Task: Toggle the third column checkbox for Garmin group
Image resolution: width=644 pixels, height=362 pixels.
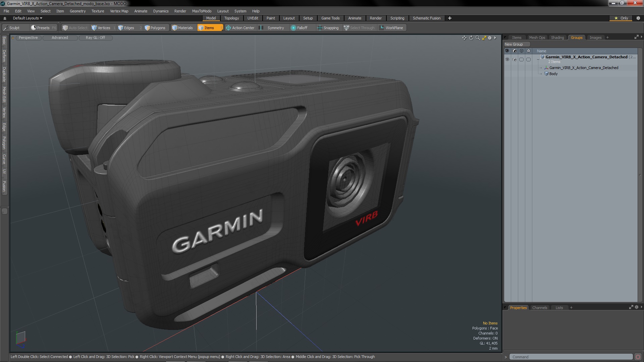Action: [521, 59]
